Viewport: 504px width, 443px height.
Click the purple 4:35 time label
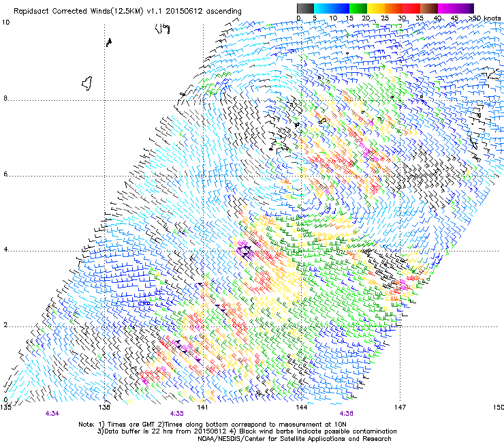(177, 414)
